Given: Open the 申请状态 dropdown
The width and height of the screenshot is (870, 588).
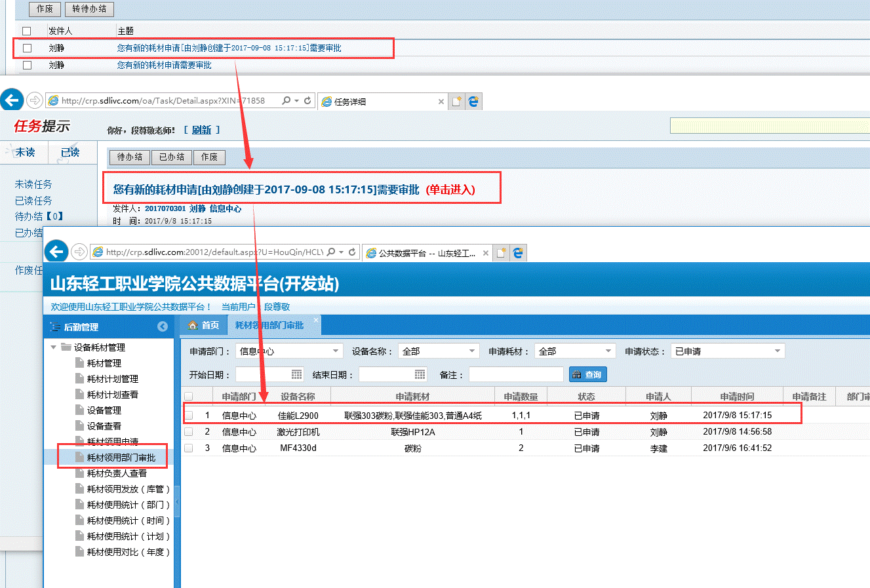Looking at the screenshot, I should point(778,351).
